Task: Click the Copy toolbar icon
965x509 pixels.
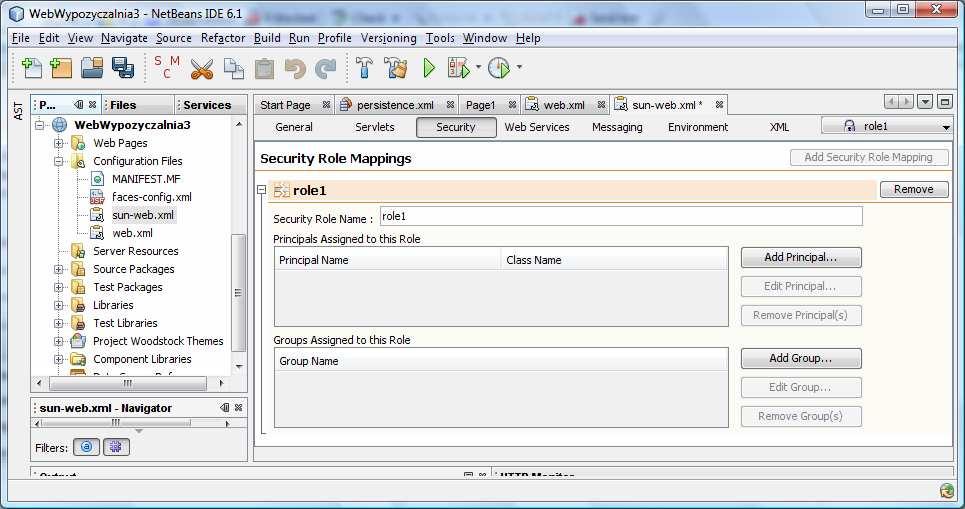Action: (x=233, y=68)
